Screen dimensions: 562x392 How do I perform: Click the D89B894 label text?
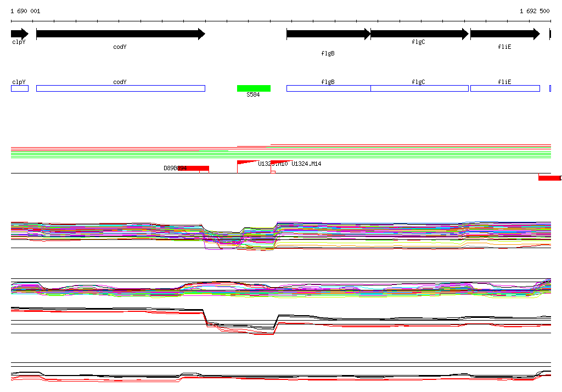175,168
